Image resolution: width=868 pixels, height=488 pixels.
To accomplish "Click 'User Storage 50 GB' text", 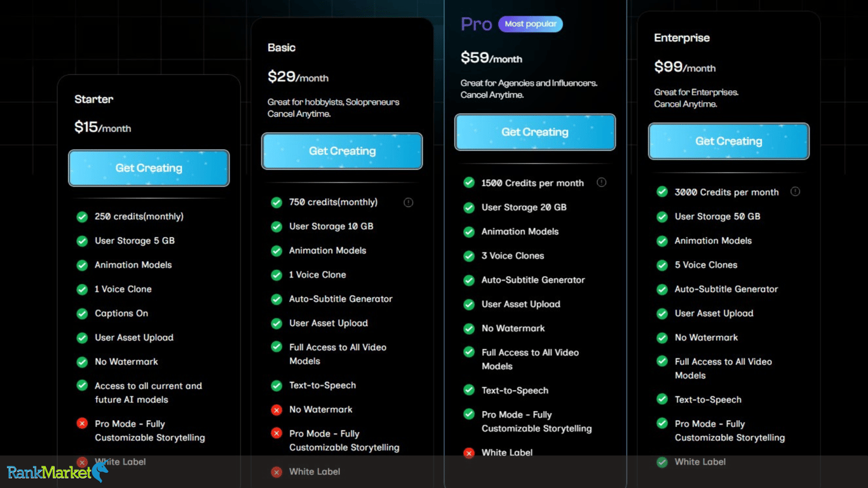I will pyautogui.click(x=717, y=217).
